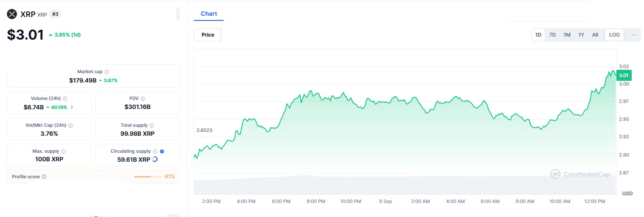Screen dimensions: 644x217
Task: Click the circulating supply progress ring icon
Action: tap(155, 159)
